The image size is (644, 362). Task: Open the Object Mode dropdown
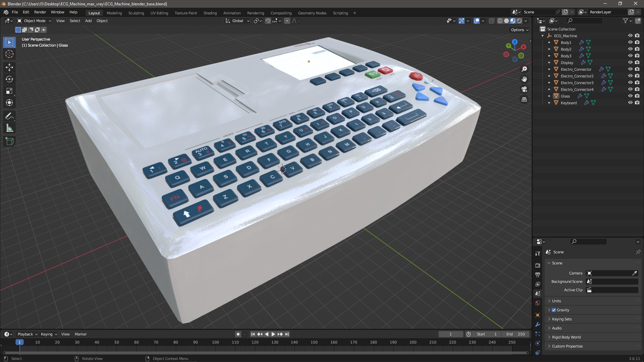click(x=34, y=21)
